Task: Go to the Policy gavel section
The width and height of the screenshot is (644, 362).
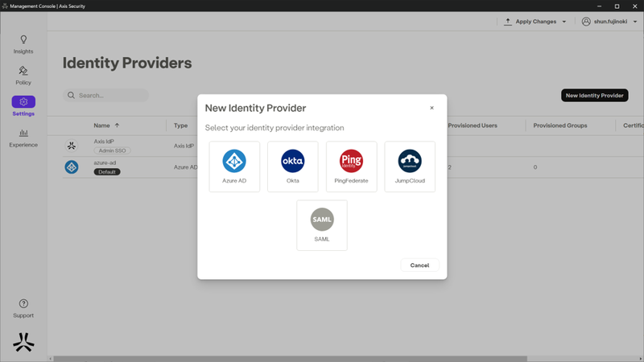Action: click(x=23, y=71)
